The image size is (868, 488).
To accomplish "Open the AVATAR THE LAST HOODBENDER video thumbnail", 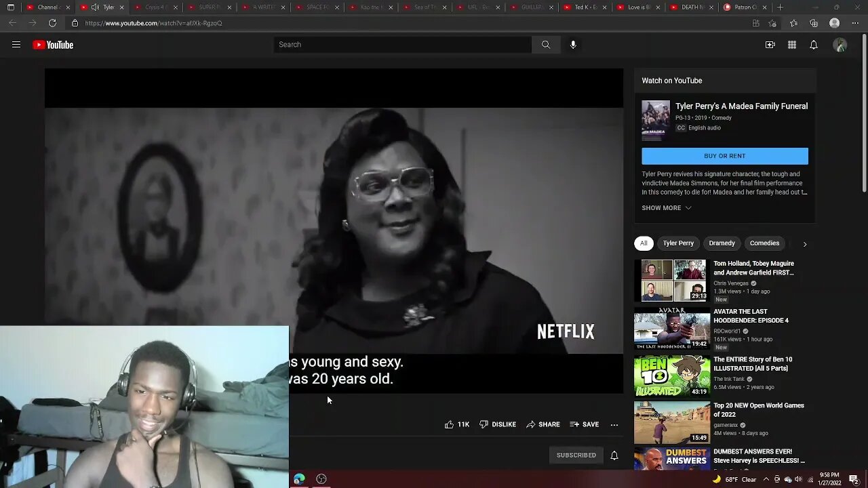I will [671, 329].
